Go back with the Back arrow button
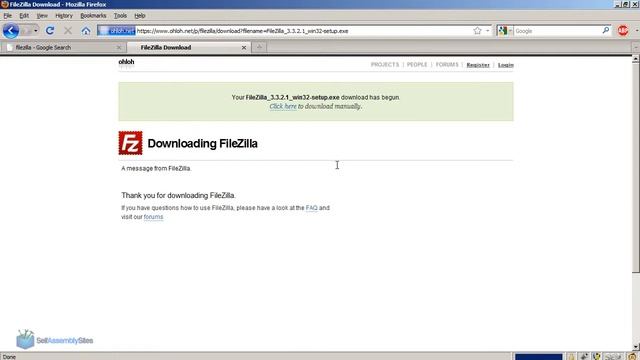This screenshot has height=360, width=640. pos(11,31)
